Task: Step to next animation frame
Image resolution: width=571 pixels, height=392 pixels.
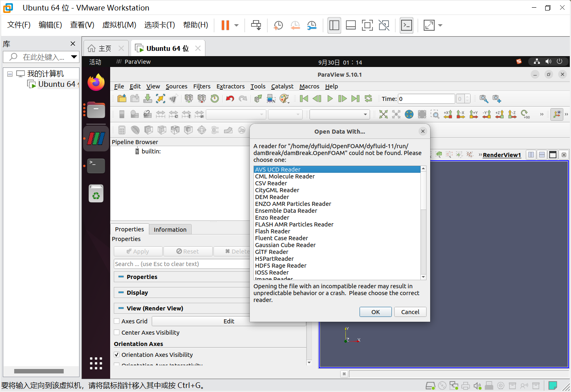Action: tap(343, 99)
